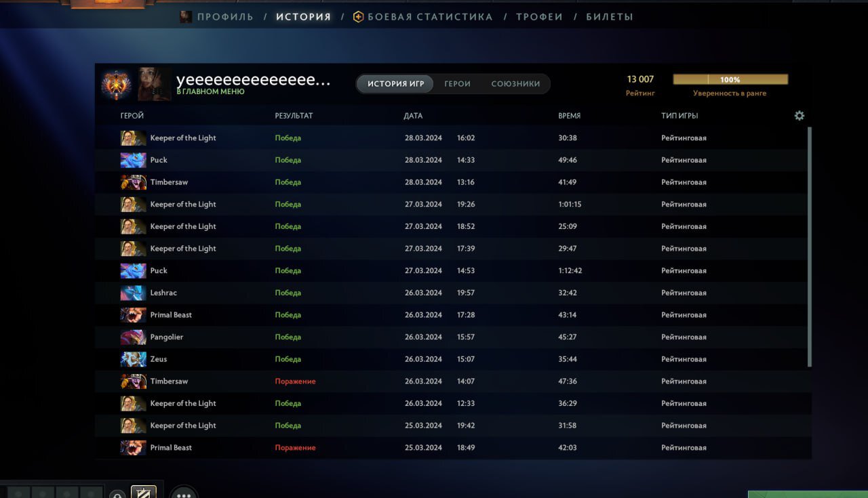Click the 19:57 match start time
Screen dimensions: 868x498
pyautogui.click(x=466, y=293)
